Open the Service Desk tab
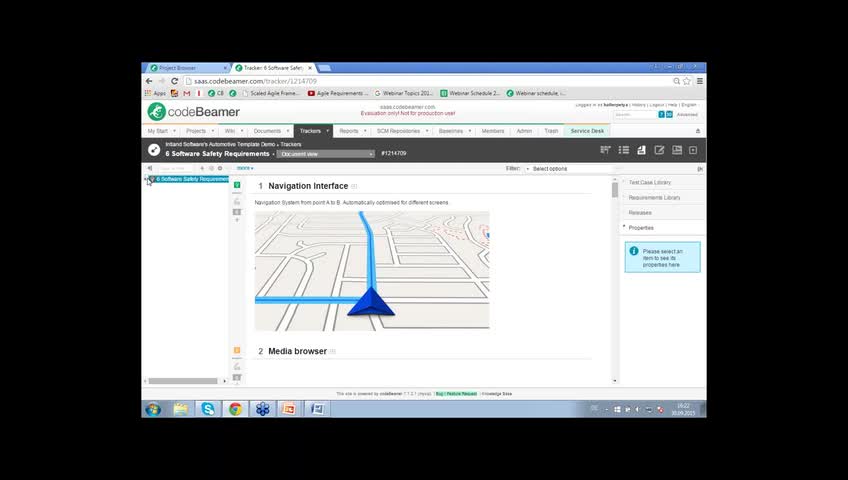 [x=587, y=131]
